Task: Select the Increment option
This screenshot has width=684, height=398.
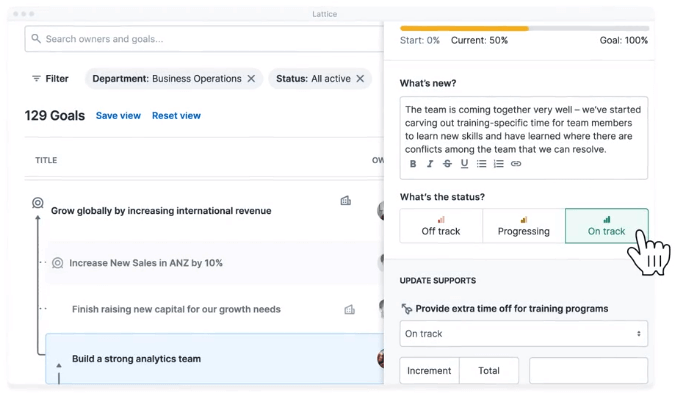Action: pos(429,371)
